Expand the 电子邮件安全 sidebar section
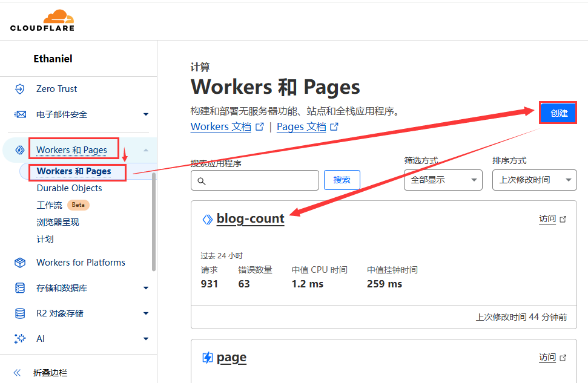588x383 pixels. click(145, 114)
